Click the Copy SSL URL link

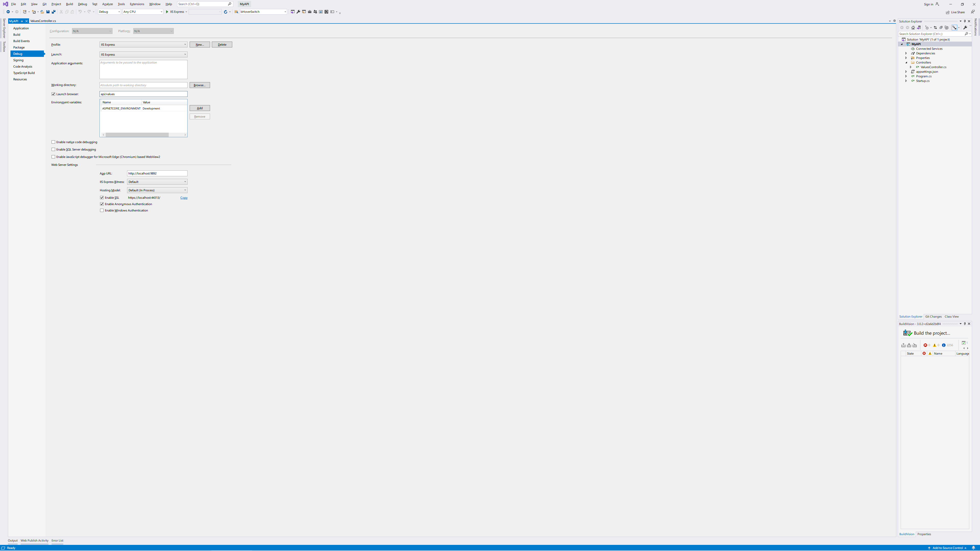(x=184, y=198)
